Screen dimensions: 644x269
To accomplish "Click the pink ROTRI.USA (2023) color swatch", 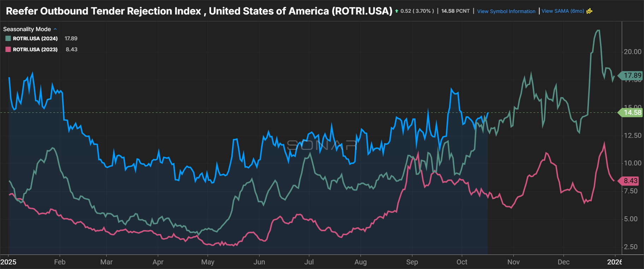I will [x=8, y=49].
